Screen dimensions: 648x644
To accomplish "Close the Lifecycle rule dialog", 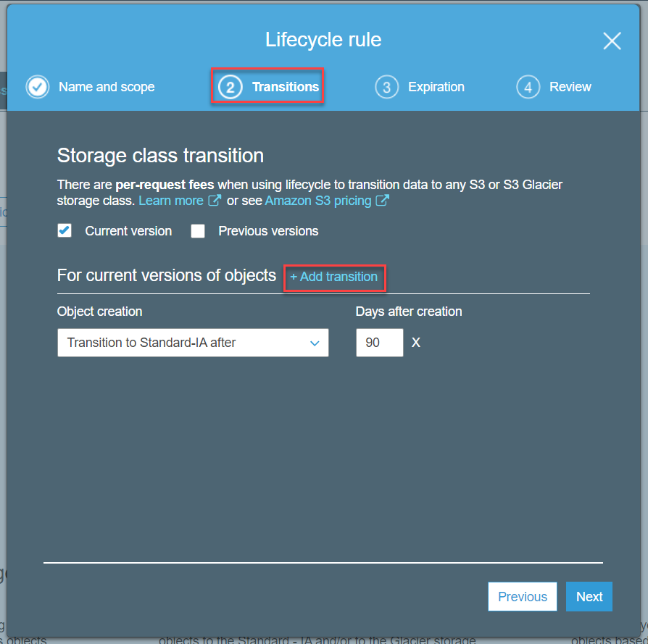I will point(612,41).
